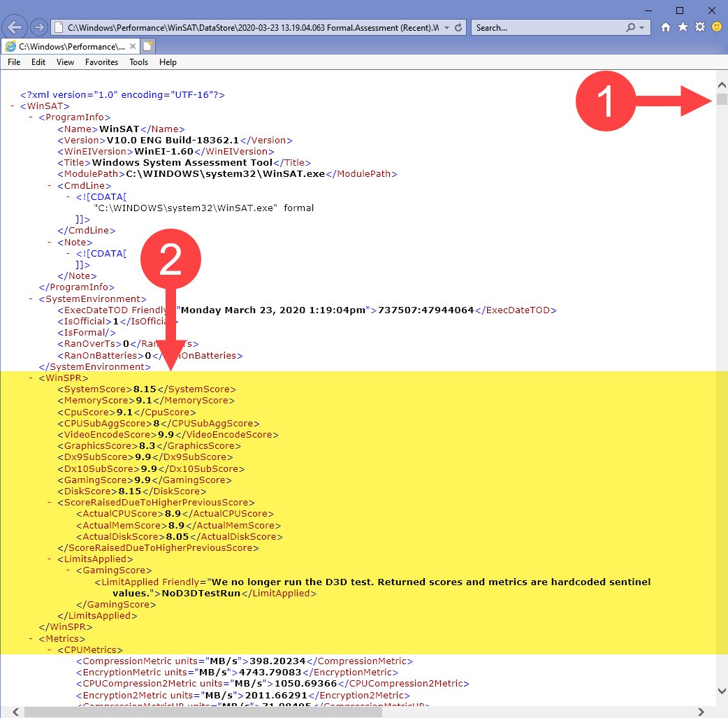This screenshot has height=718, width=728.
Task: Go forward with the Forward arrow button
Action: 39,27
